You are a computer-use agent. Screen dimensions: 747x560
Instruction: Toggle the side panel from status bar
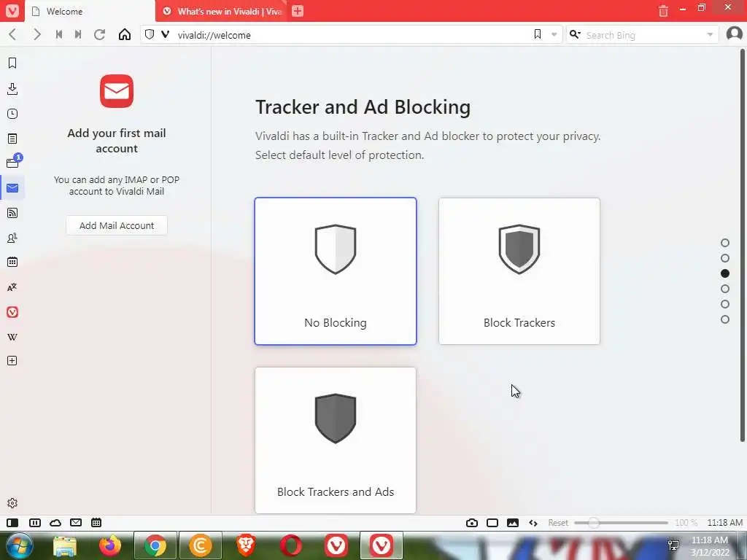12,522
